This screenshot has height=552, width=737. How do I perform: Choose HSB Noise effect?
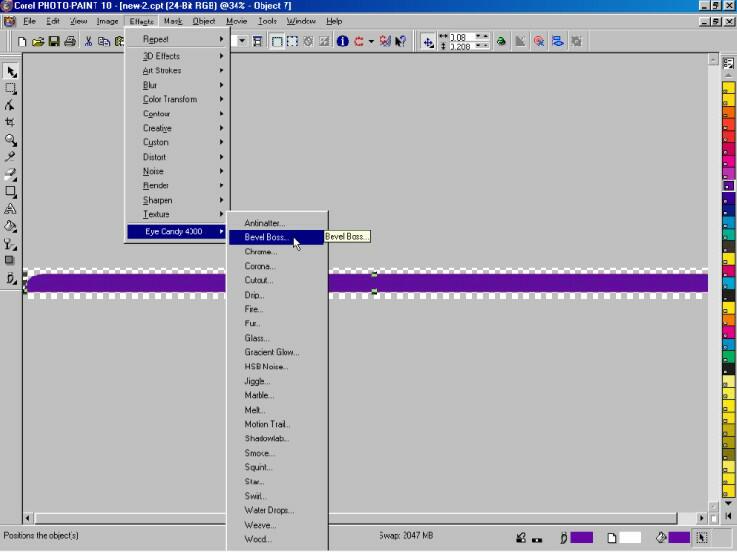(276, 367)
